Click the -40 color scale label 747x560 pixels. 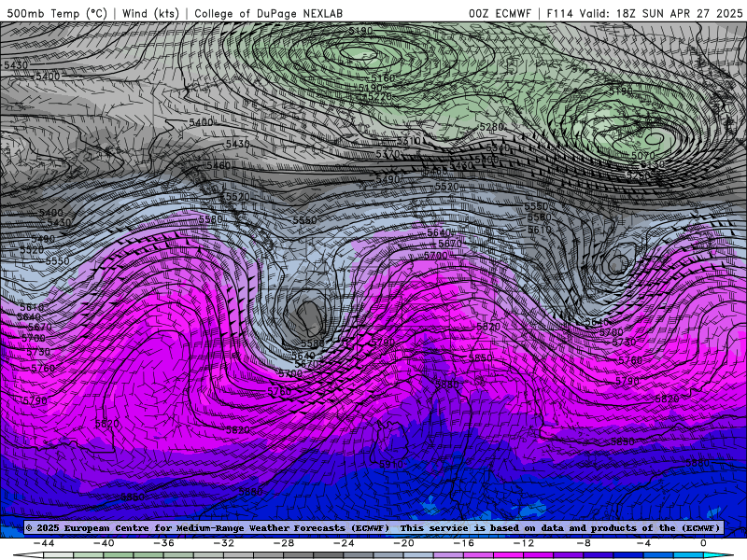click(104, 543)
